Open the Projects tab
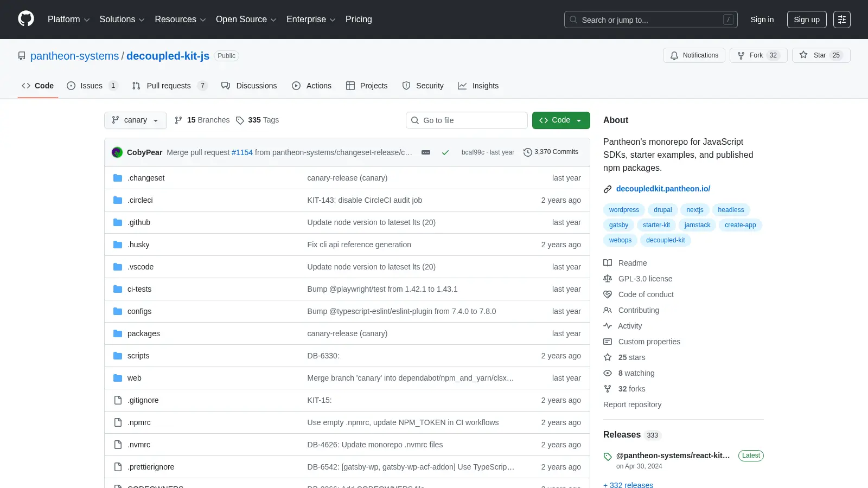Image resolution: width=868 pixels, height=488 pixels. point(367,86)
